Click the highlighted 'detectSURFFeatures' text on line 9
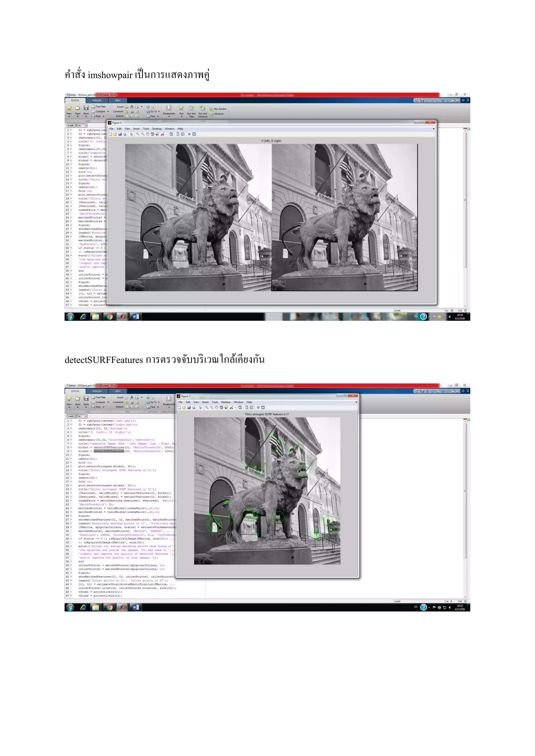This screenshot has width=535, height=756. pyautogui.click(x=109, y=451)
